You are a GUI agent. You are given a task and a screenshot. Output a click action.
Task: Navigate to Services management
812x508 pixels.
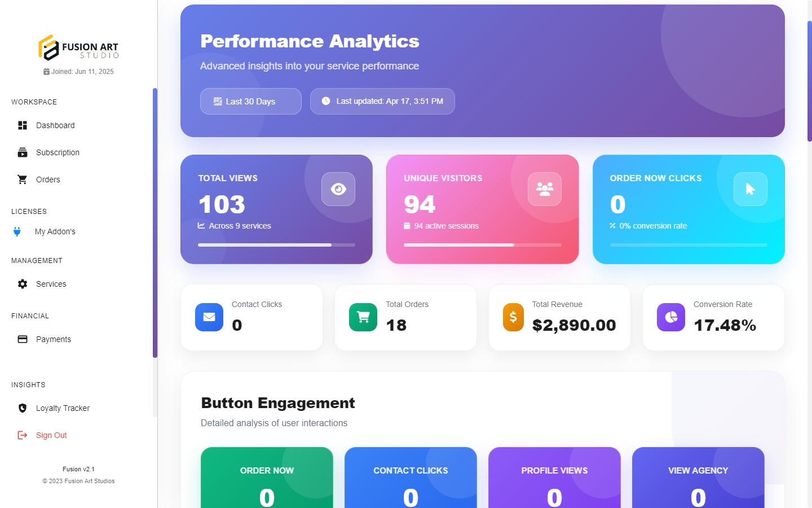coord(51,284)
